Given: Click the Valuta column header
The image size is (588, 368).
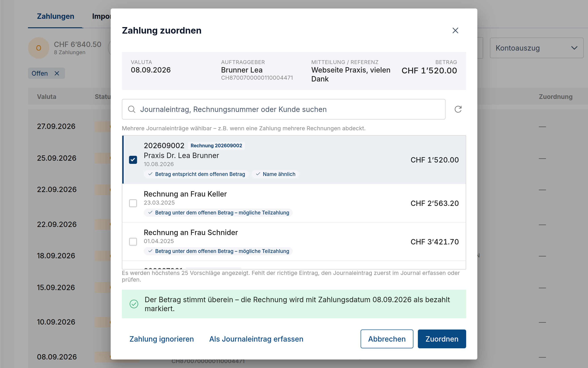Looking at the screenshot, I should (x=47, y=97).
